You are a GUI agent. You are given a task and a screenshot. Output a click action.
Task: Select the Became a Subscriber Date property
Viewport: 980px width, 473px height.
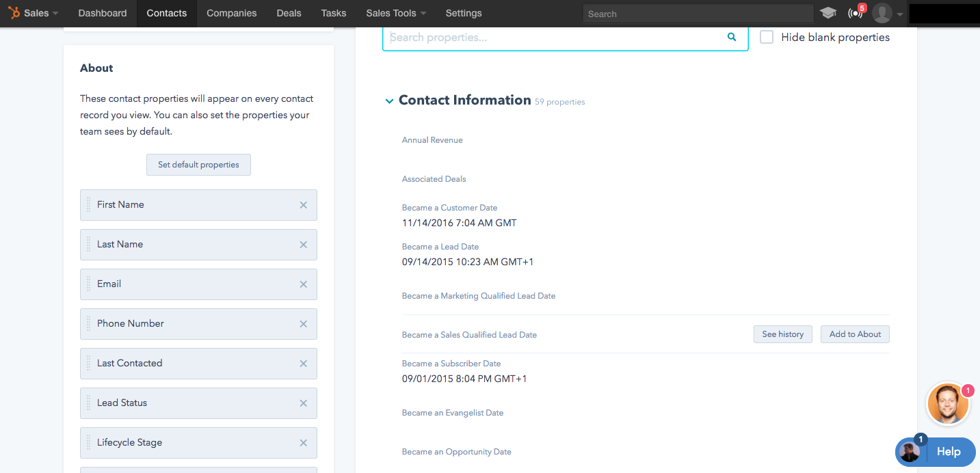click(451, 364)
